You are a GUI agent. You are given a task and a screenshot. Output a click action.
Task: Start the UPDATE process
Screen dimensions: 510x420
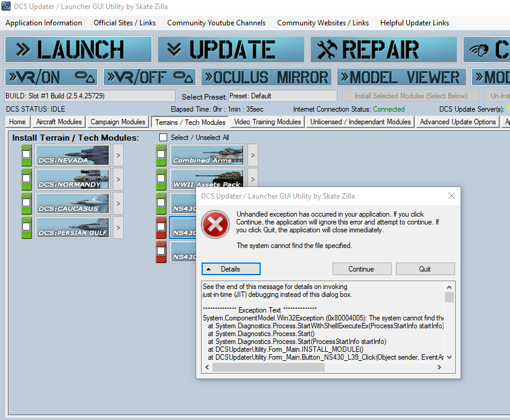pos(231,49)
